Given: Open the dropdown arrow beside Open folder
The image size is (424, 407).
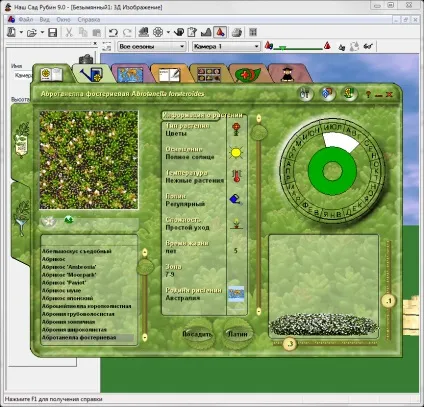Looking at the screenshot, I should (42, 32).
